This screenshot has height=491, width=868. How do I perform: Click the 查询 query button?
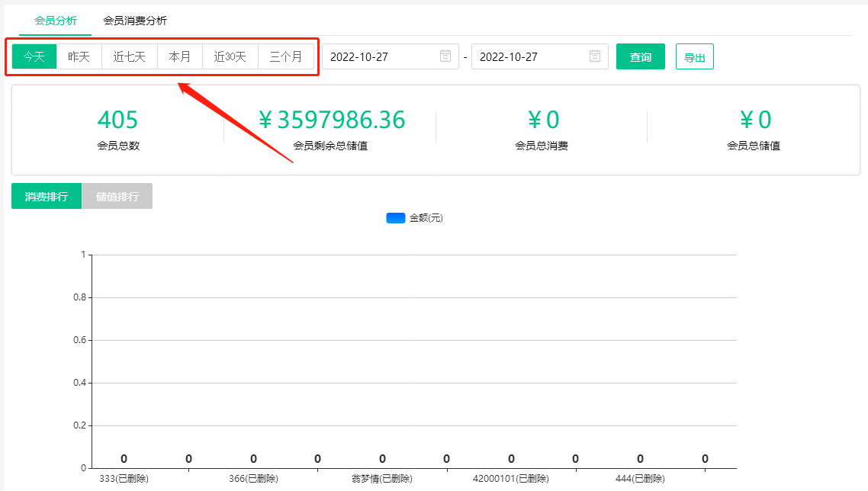tap(640, 56)
